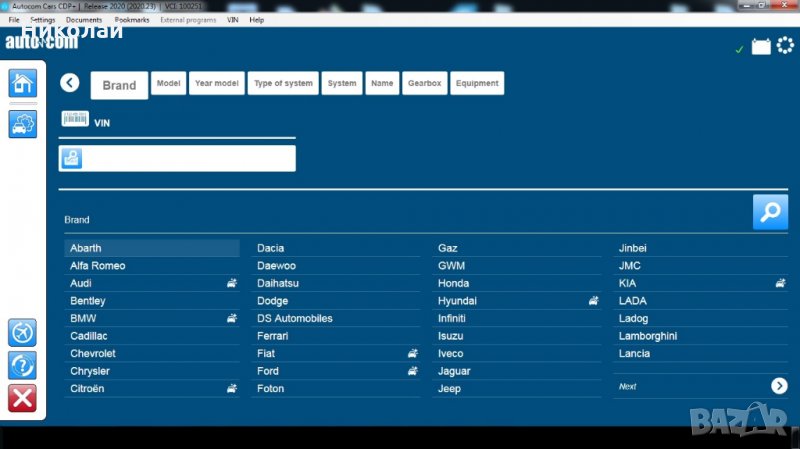Image resolution: width=800 pixels, height=449 pixels.
Task: Select Ford from the brand list
Action: (x=268, y=371)
